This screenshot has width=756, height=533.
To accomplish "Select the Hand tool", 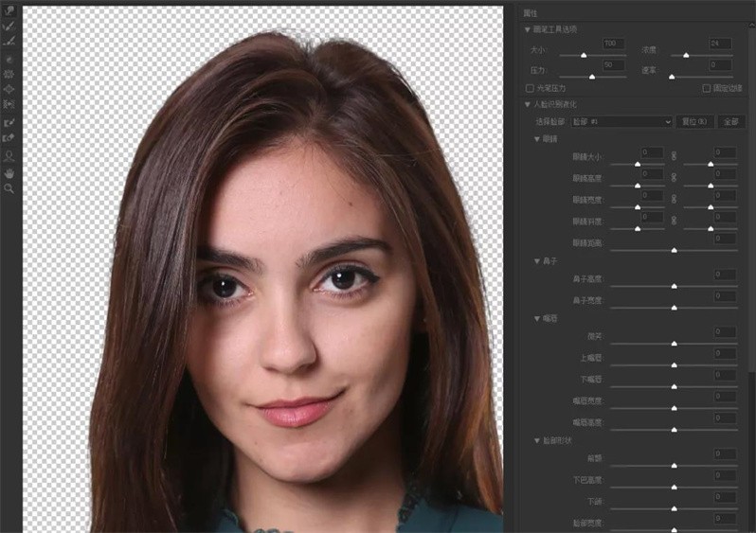I will pyautogui.click(x=9, y=173).
